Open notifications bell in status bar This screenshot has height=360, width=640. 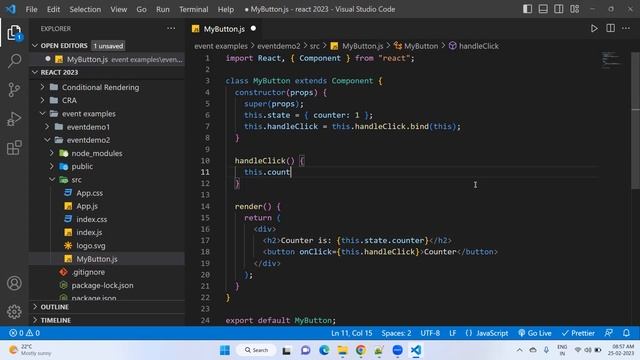point(627,333)
